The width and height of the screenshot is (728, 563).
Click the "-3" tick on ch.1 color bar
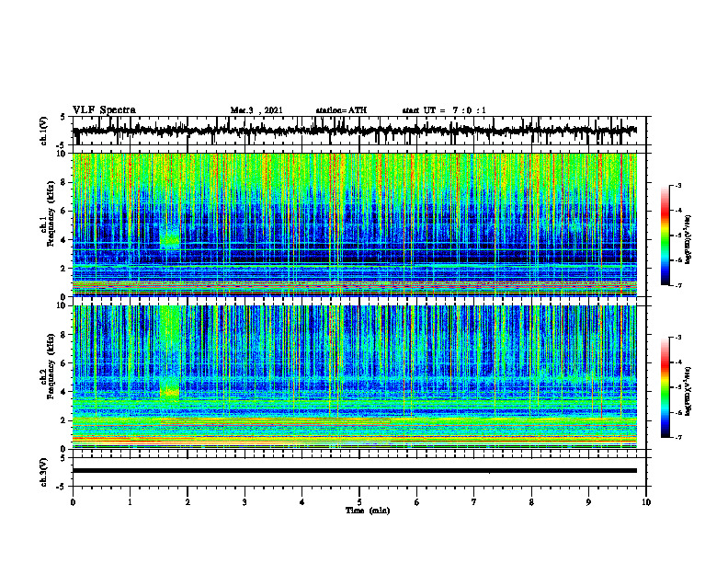(678, 186)
